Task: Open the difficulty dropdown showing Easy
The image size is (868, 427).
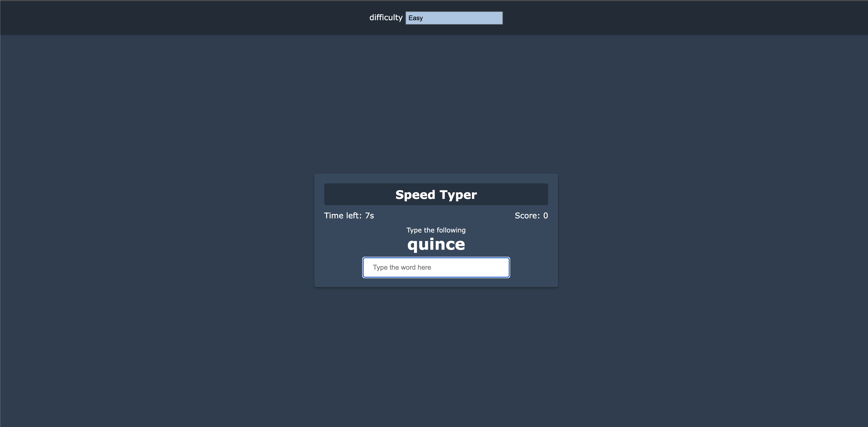Action: point(454,18)
